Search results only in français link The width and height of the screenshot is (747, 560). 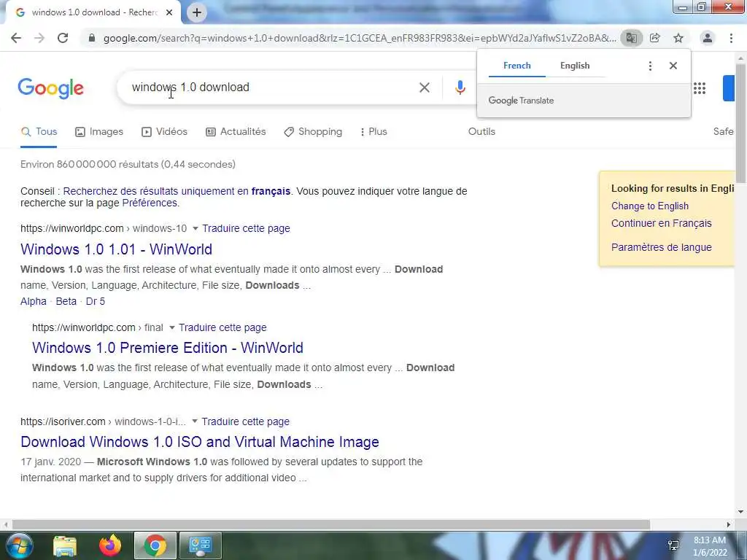pos(177,192)
